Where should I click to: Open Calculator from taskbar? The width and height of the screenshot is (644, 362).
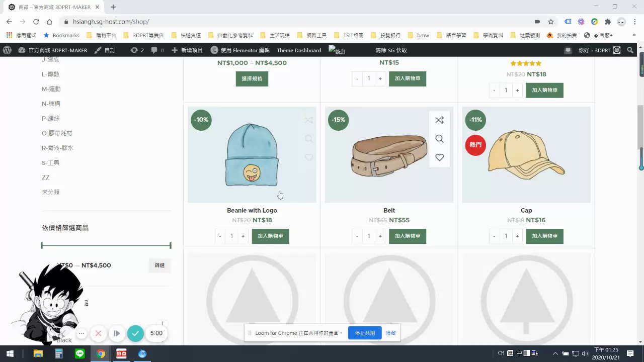tap(59, 353)
